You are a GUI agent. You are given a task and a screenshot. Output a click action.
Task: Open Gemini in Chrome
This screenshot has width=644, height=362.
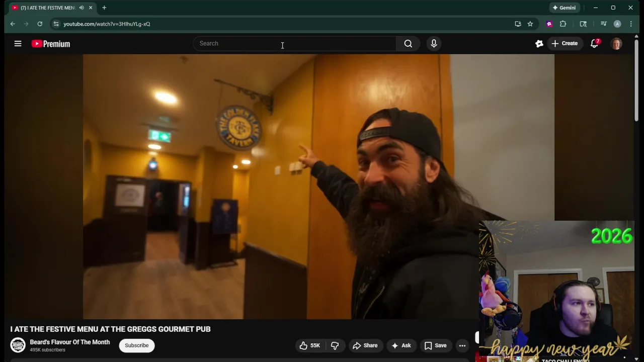point(564,8)
